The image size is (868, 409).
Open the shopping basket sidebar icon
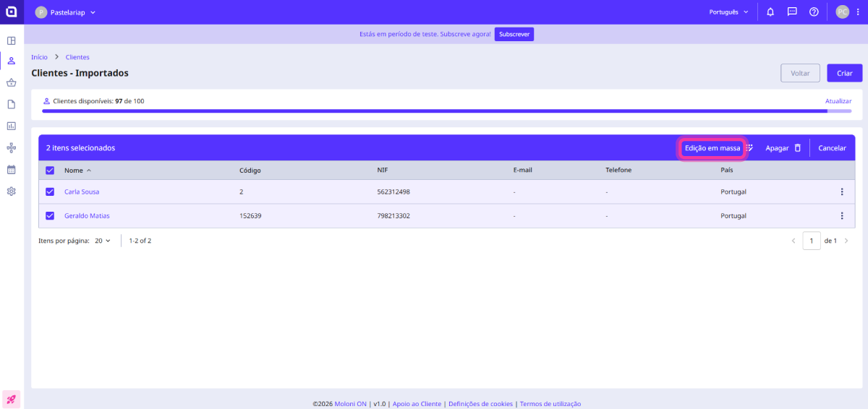[x=12, y=82]
